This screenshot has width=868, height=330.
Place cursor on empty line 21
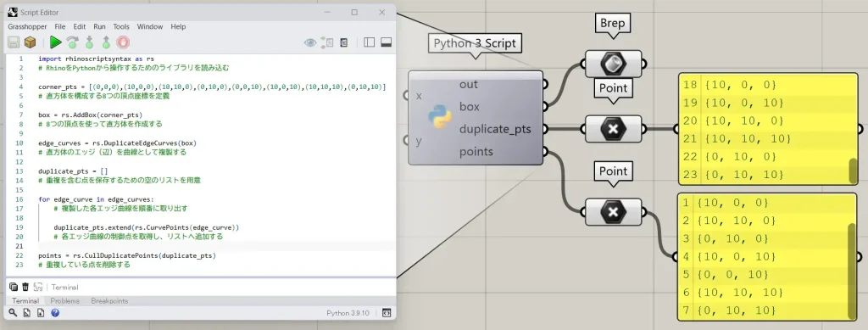pos(216,246)
